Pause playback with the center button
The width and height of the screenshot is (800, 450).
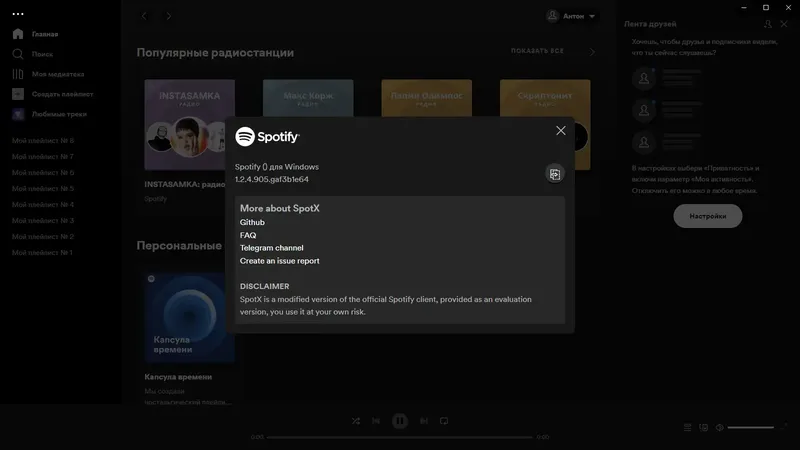pos(400,421)
